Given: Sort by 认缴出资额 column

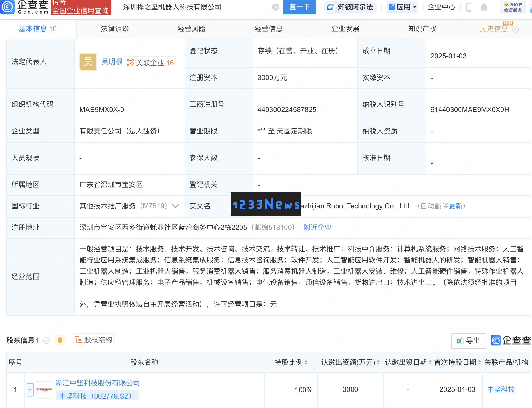Looking at the screenshot, I should coord(378,362).
